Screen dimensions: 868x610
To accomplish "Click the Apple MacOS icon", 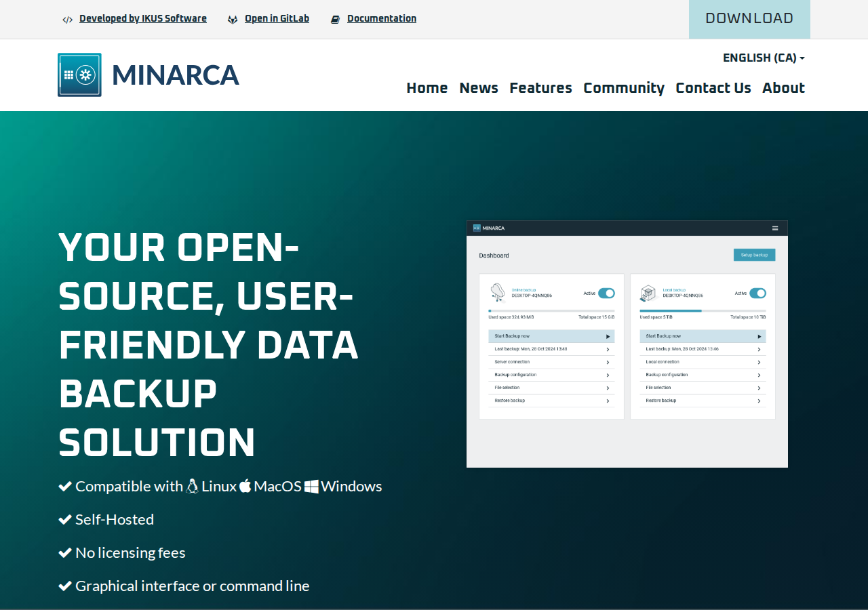I will 245,486.
